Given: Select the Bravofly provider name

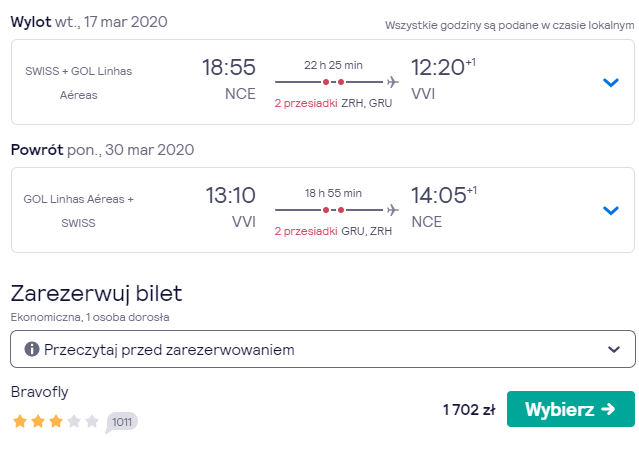Looking at the screenshot, I should point(40,392).
